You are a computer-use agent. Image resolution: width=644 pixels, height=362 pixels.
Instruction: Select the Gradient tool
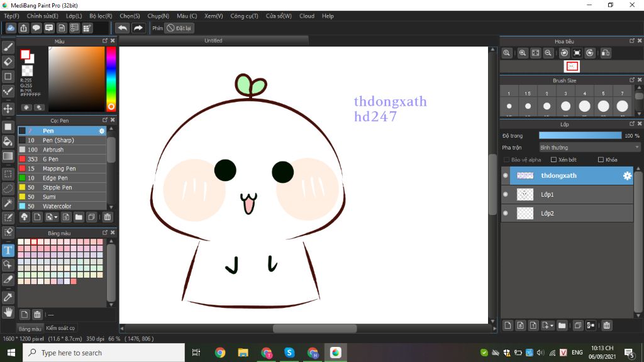pyautogui.click(x=8, y=156)
